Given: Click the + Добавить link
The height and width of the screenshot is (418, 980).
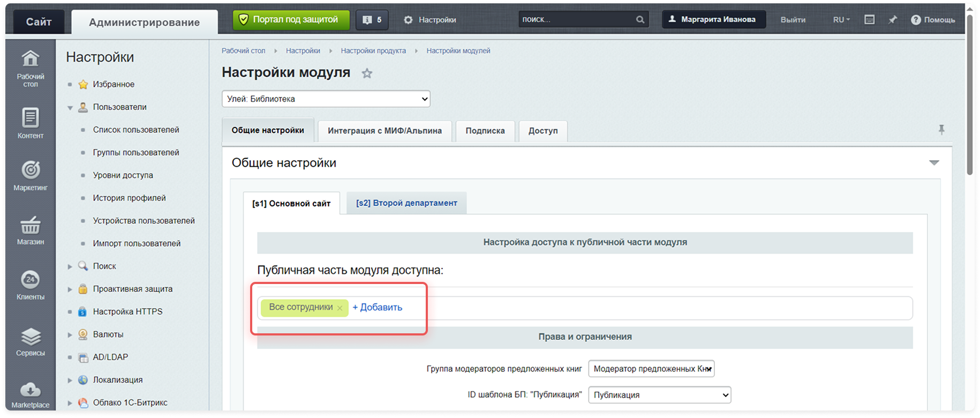Looking at the screenshot, I should click(x=378, y=308).
